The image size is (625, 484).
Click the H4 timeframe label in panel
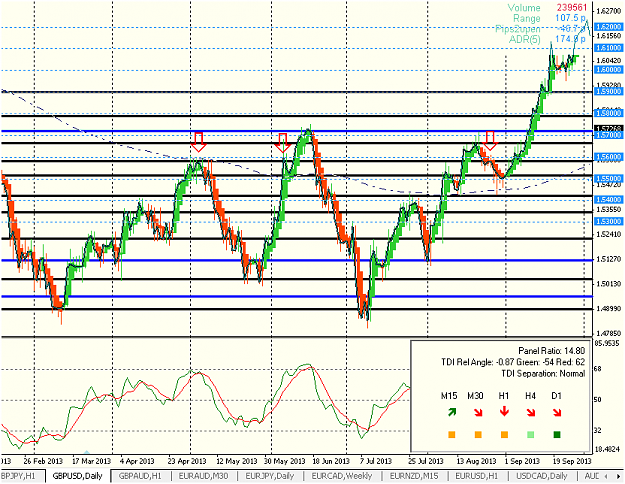[x=530, y=396]
